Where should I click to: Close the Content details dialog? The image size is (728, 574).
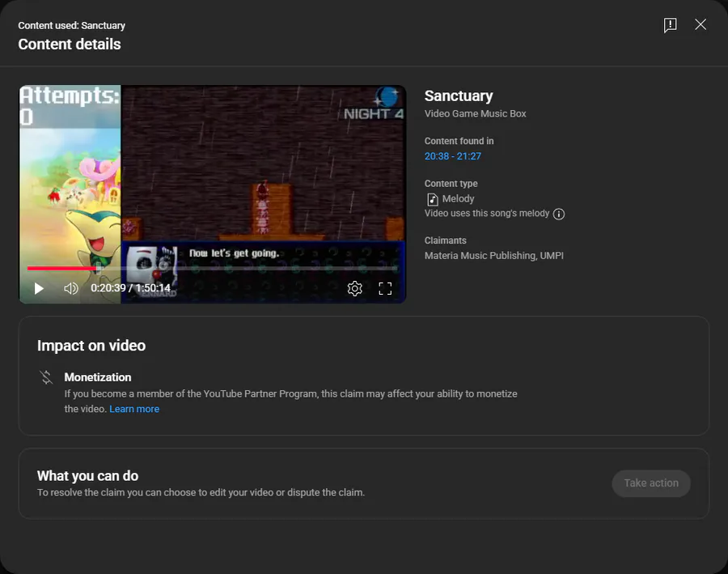point(700,24)
